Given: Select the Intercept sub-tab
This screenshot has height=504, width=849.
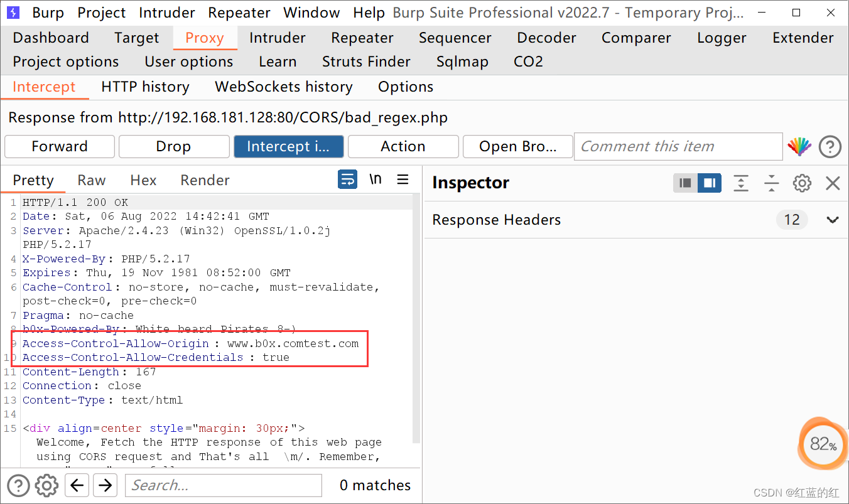Looking at the screenshot, I should tap(44, 87).
